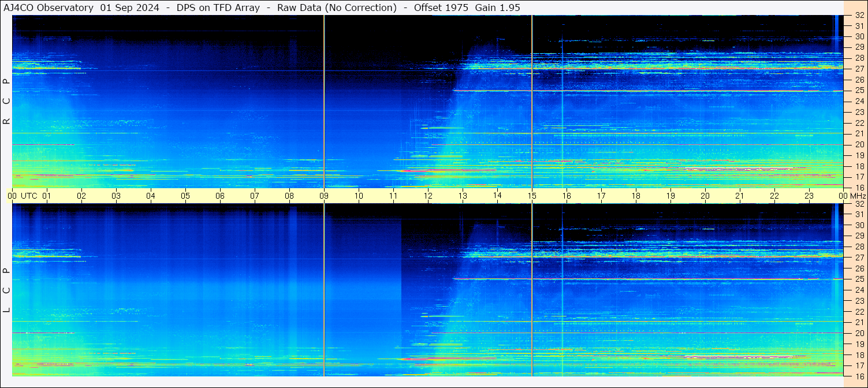This screenshot has height=388, width=868.
Task: Click the '22' MHz scale label of RCP panel
Action: [859, 123]
